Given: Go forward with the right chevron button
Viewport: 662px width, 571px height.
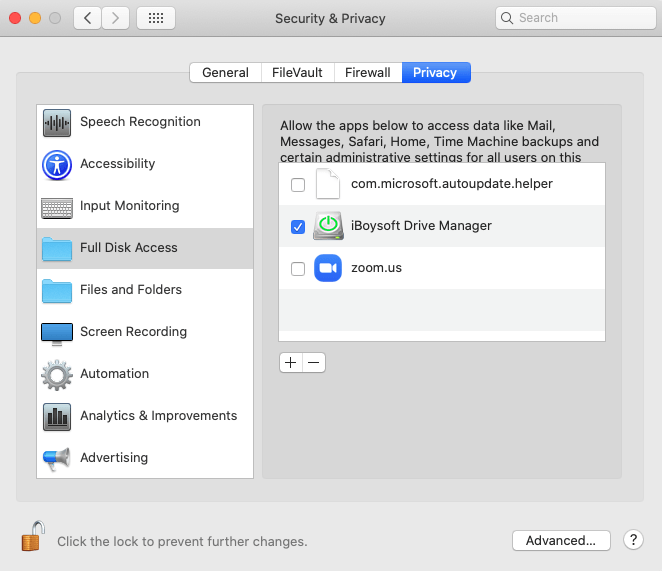Looking at the screenshot, I should (115, 18).
